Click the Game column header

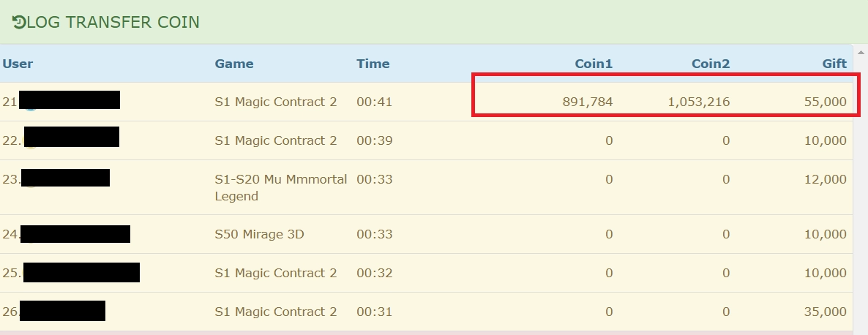point(234,64)
